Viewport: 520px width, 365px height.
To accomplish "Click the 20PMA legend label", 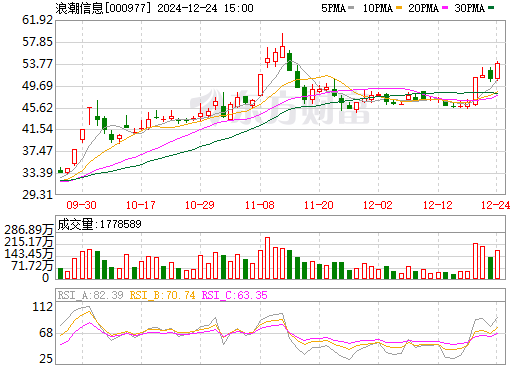I will point(424,8).
